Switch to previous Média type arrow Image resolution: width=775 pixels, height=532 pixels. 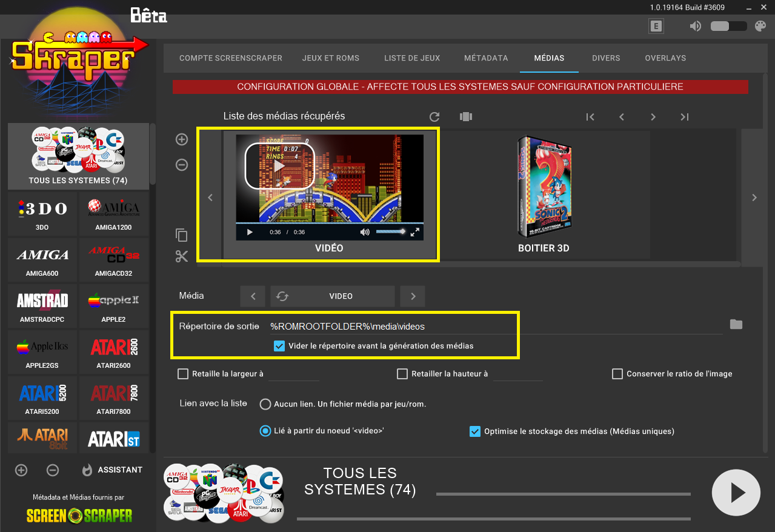[253, 296]
